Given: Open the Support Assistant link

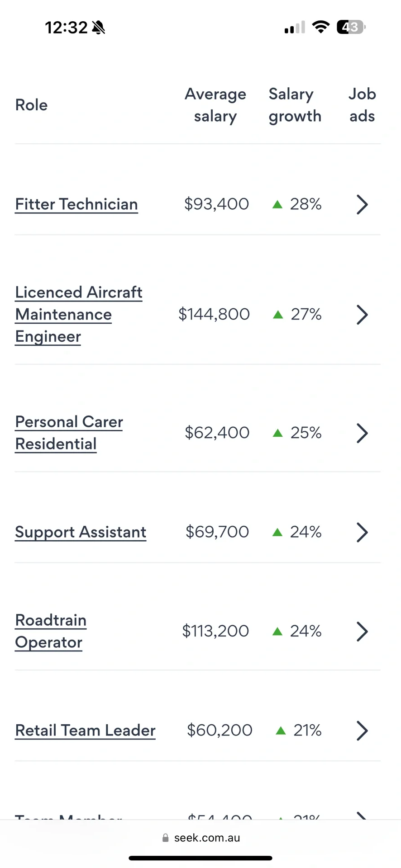Looking at the screenshot, I should tap(81, 532).
